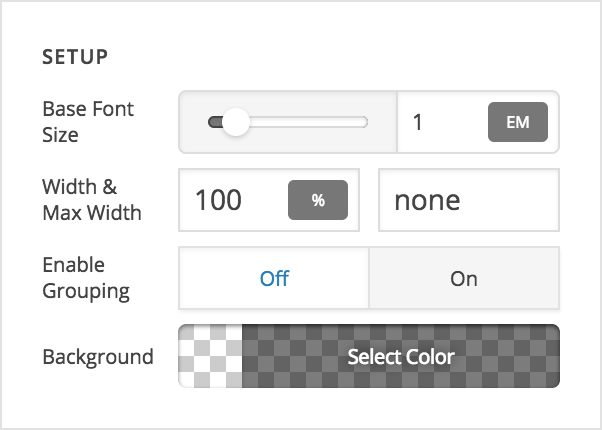Click the gray slider panel left of the track
Image resolution: width=602 pixels, height=430 pixels.
[x=193, y=122]
